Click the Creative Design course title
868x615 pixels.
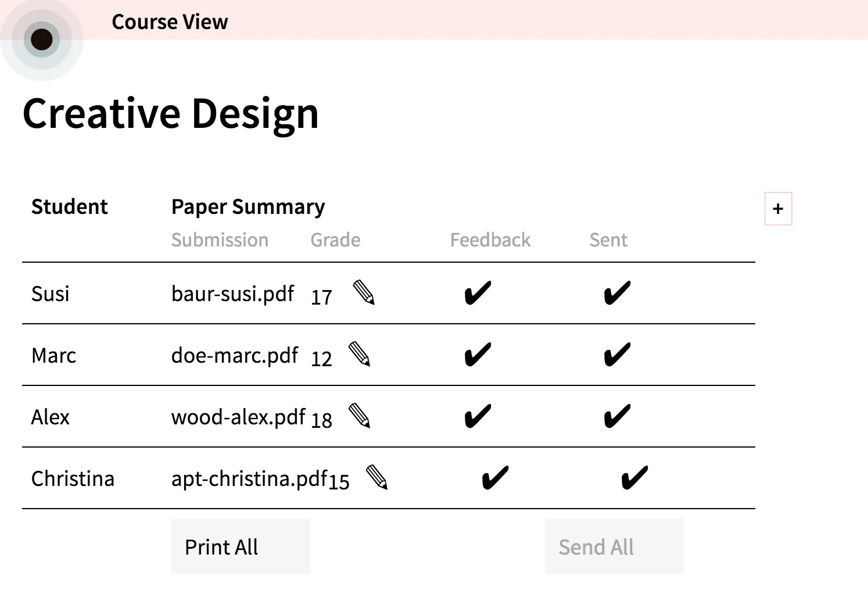click(x=171, y=115)
